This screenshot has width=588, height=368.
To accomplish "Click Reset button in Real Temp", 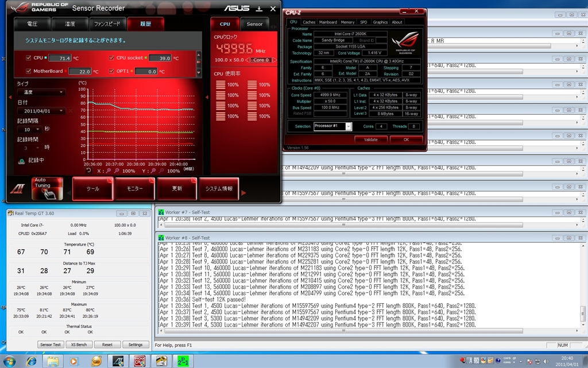I will click(107, 344).
